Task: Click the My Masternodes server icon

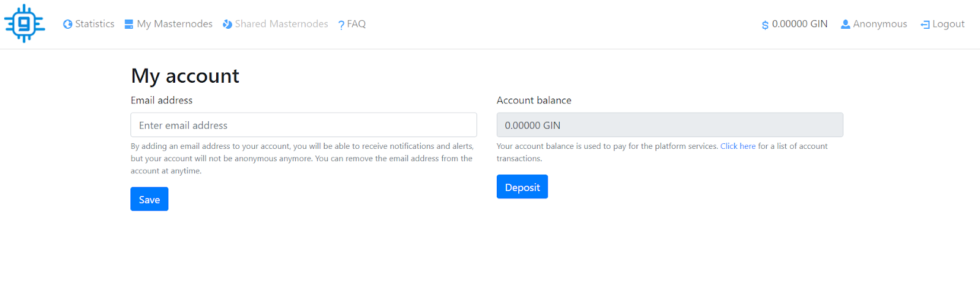Action: point(129,24)
